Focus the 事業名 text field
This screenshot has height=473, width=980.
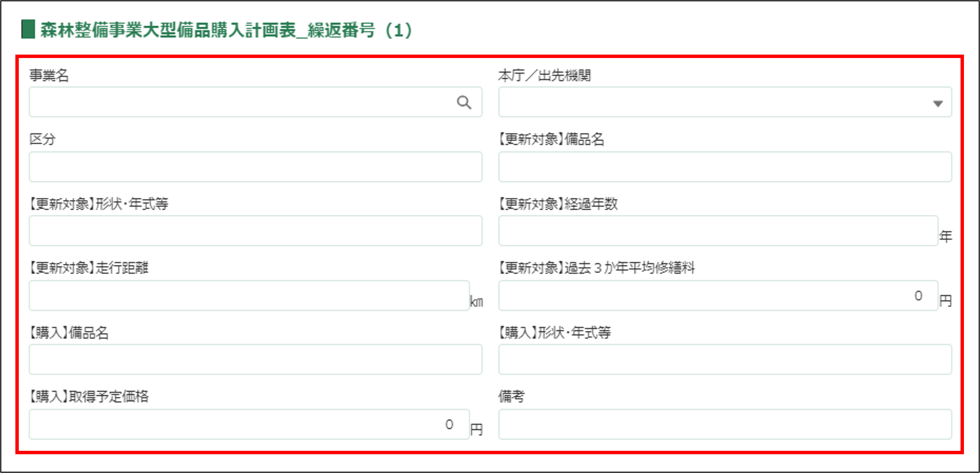pos(240,102)
